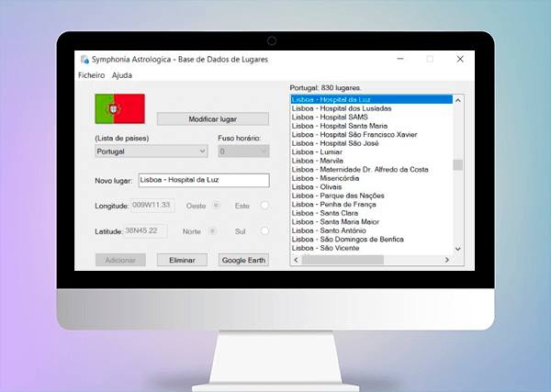551x392 pixels.
Task: Click the Eliminar button
Action: [x=182, y=260]
